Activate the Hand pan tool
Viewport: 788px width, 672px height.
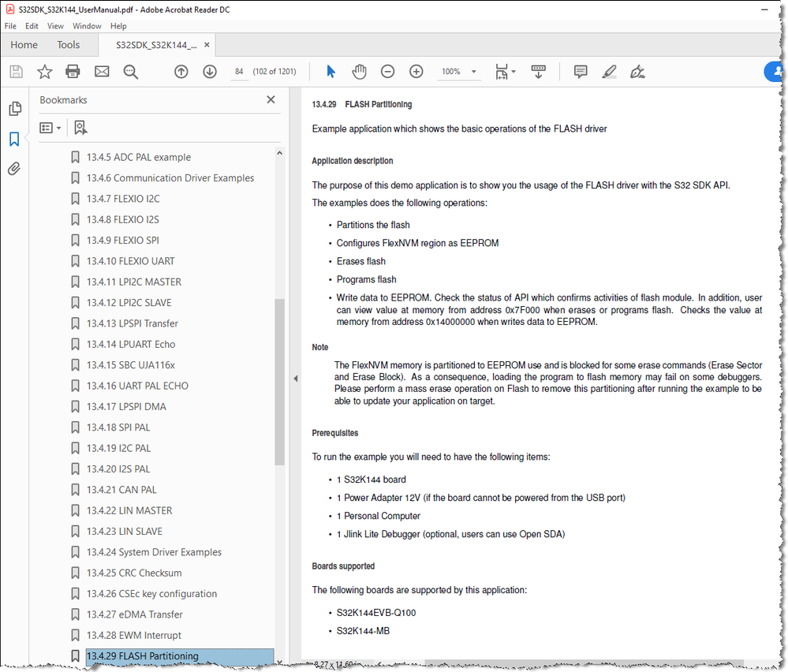359,72
